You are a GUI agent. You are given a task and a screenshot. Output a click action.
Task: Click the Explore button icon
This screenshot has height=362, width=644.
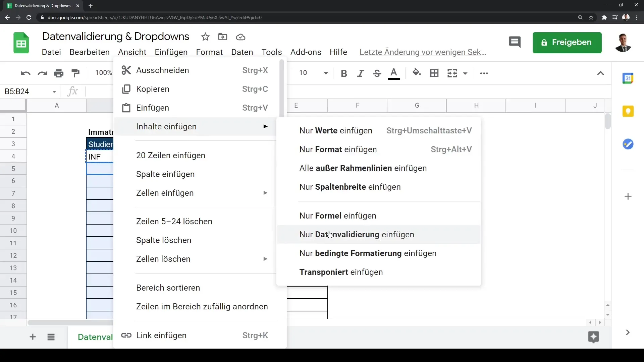593,337
